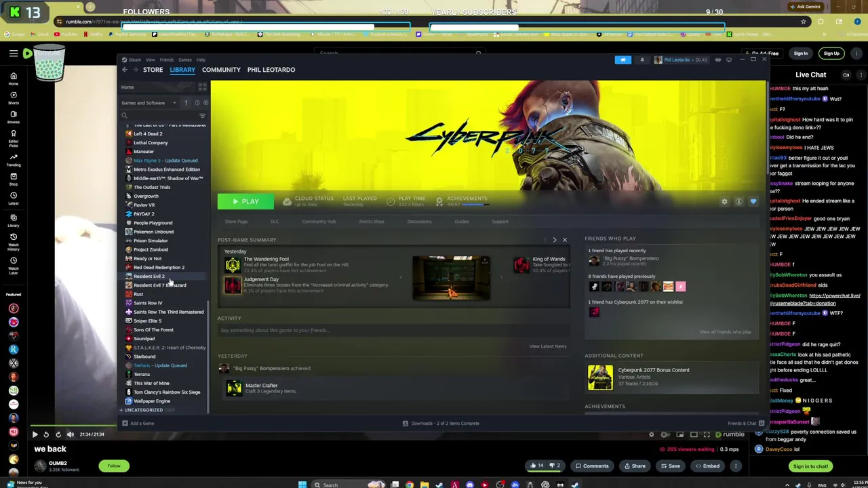Switch Steam to Big Picture mode
Image resolution: width=868 pixels, height=488 pixels.
pos(729,60)
